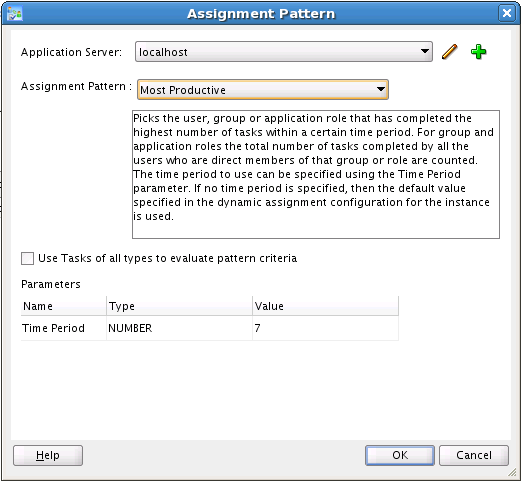The height and width of the screenshot is (481, 521).
Task: Close the Assignment Pattern dialog
Action: pos(507,13)
